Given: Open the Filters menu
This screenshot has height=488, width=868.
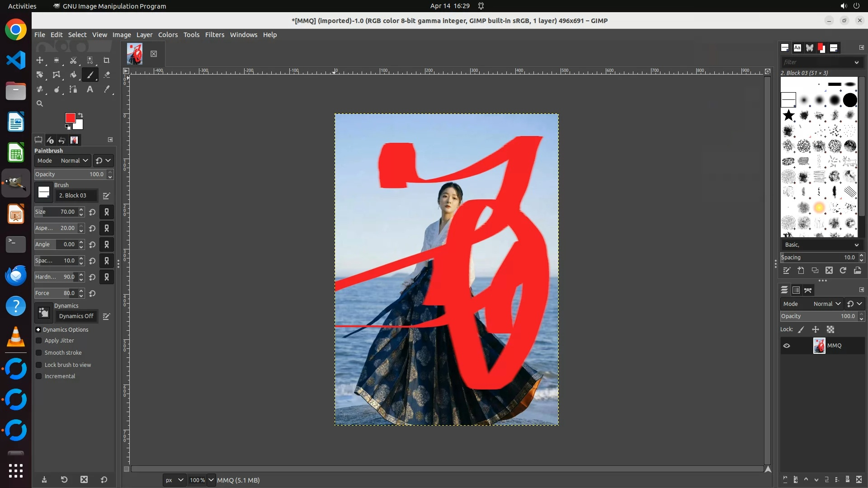Looking at the screenshot, I should coord(214,35).
